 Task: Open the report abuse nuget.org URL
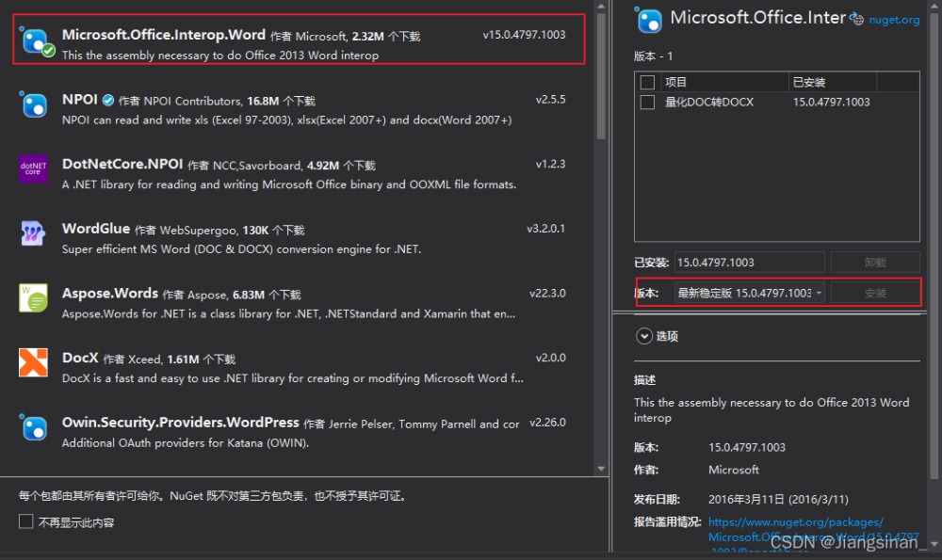(x=796, y=522)
